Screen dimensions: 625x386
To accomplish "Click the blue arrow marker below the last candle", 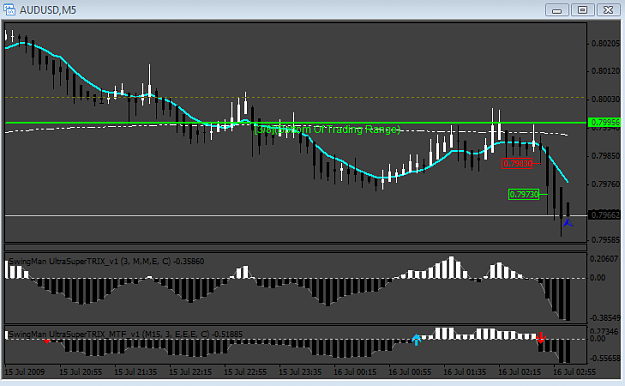I will coord(568,223).
